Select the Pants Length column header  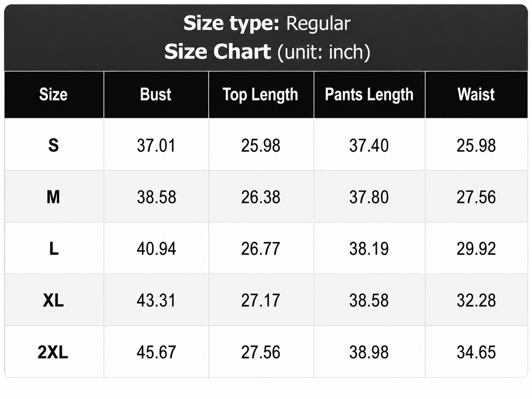(x=369, y=95)
